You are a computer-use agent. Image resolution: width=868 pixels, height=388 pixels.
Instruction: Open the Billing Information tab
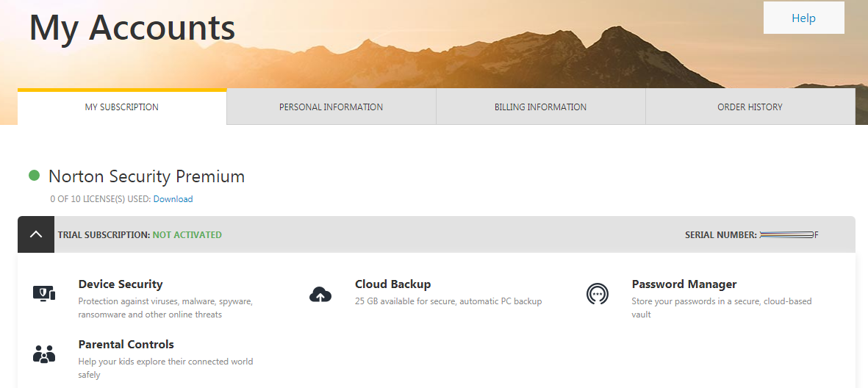pos(540,107)
